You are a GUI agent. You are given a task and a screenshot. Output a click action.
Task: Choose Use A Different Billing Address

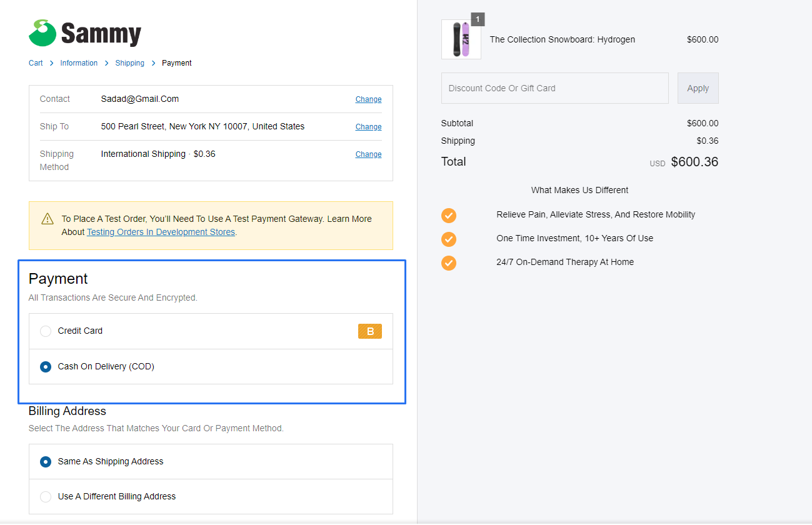point(45,496)
